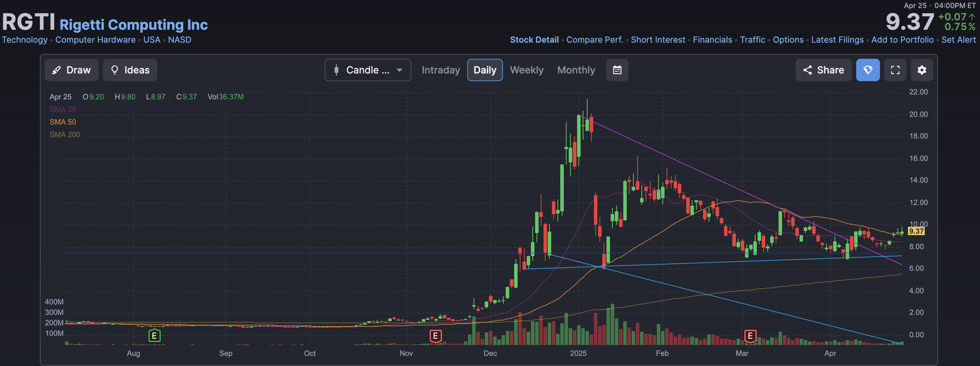Image resolution: width=980 pixels, height=366 pixels.
Task: Click the 0.00 price axis label
Action: coord(916,335)
